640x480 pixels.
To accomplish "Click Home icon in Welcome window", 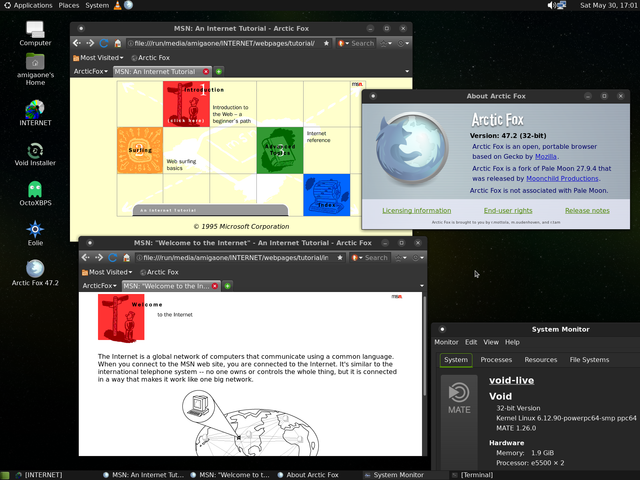I will [127, 257].
